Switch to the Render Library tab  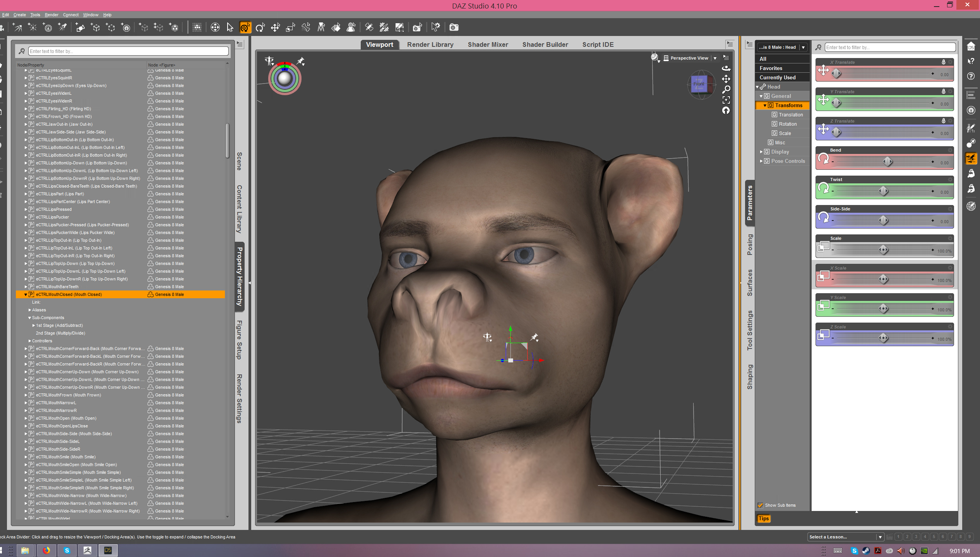point(430,44)
